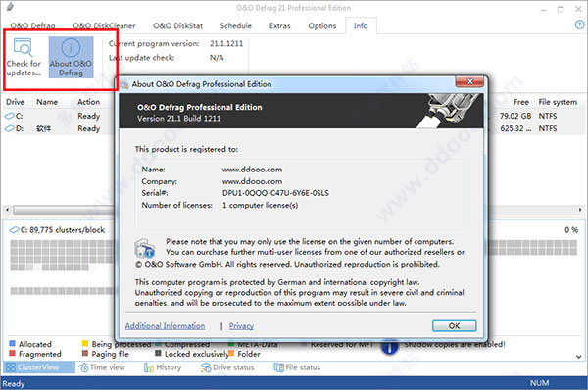Viewport: 588px width, 390px height.
Task: Click the Action column header
Action: 88,102
